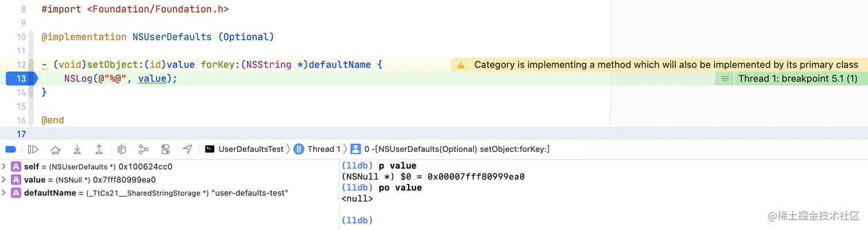Click the 'p value' command in console
The height and width of the screenshot is (230, 868).
pyautogui.click(x=398, y=166)
